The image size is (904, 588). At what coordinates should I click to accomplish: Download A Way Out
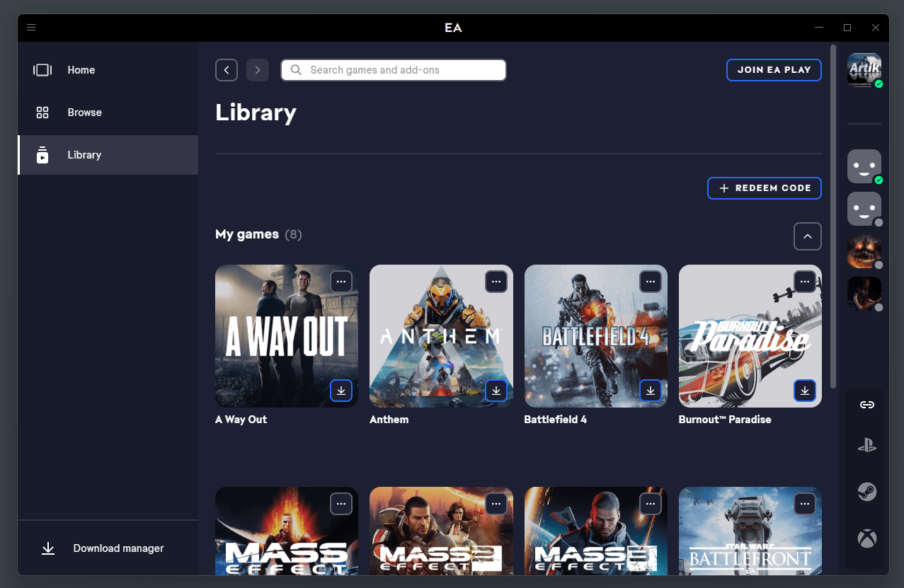(x=341, y=391)
